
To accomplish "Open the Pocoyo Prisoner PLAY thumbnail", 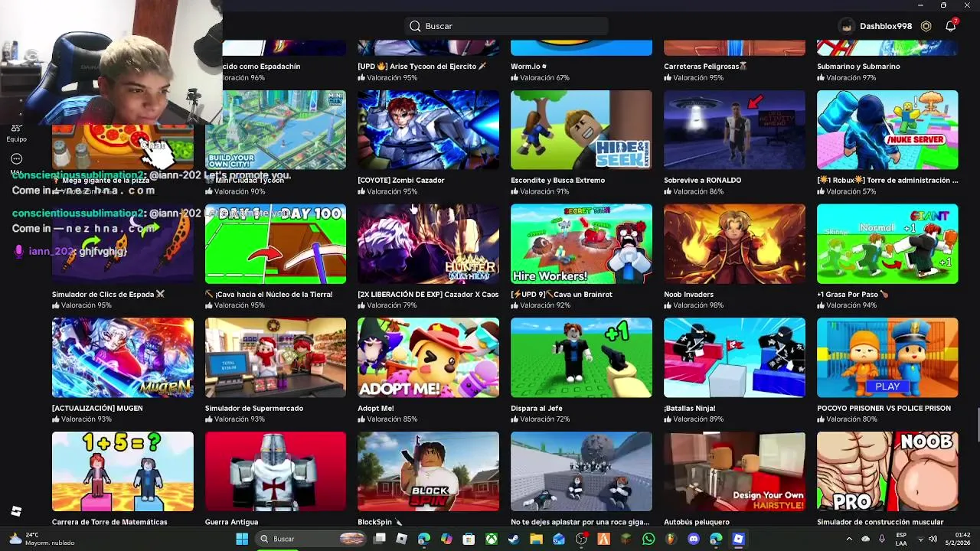I will coord(887,357).
